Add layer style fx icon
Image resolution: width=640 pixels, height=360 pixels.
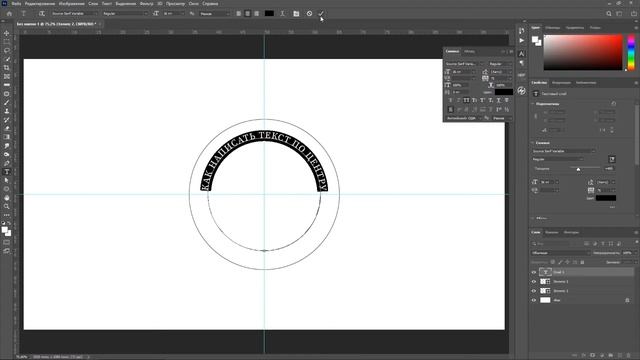pos(583,356)
